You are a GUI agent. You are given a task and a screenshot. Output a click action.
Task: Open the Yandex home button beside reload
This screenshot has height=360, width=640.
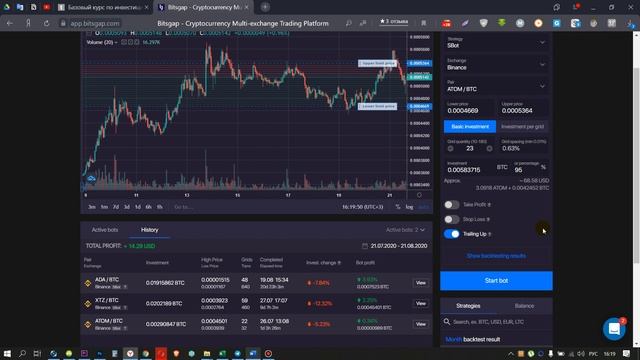(28, 23)
